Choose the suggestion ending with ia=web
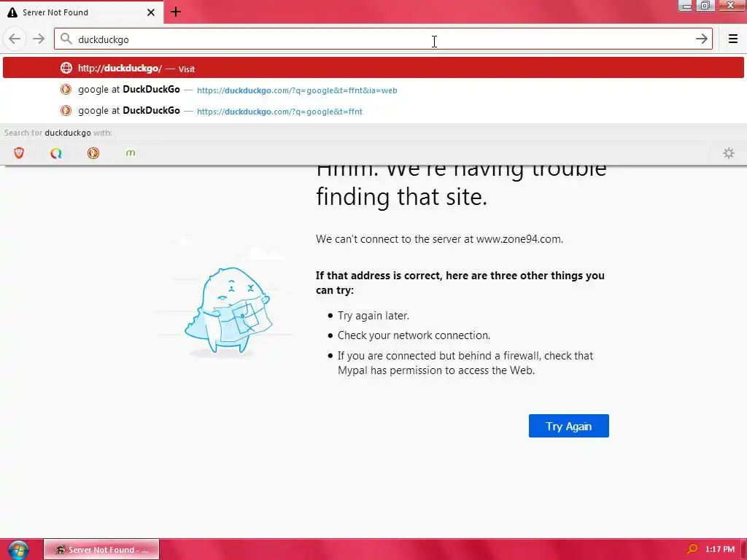747x560 pixels. tap(373, 90)
